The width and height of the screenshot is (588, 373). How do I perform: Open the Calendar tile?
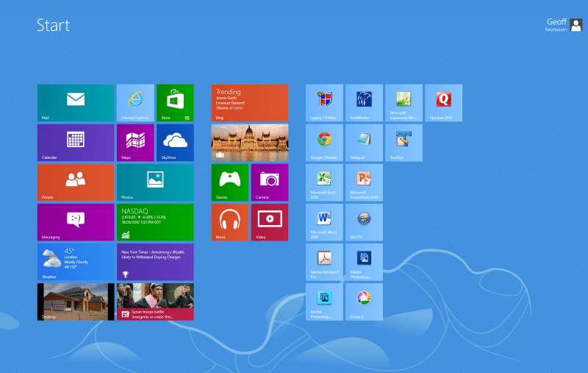[x=76, y=143]
